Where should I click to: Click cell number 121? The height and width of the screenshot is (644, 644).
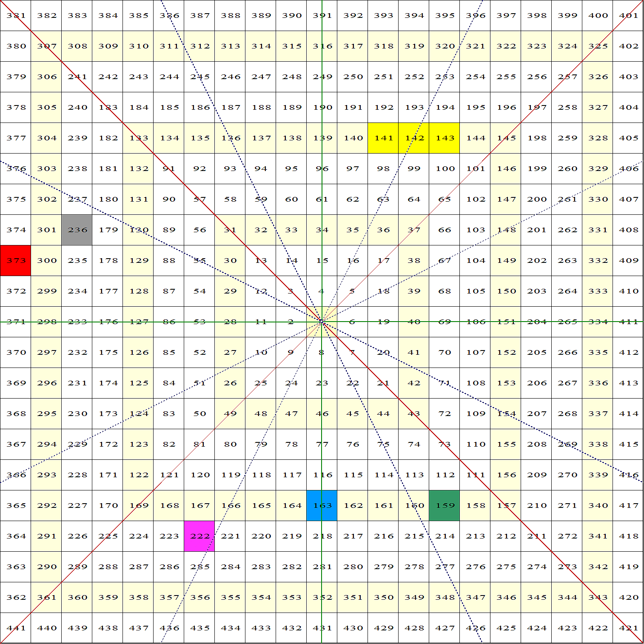[168, 475]
